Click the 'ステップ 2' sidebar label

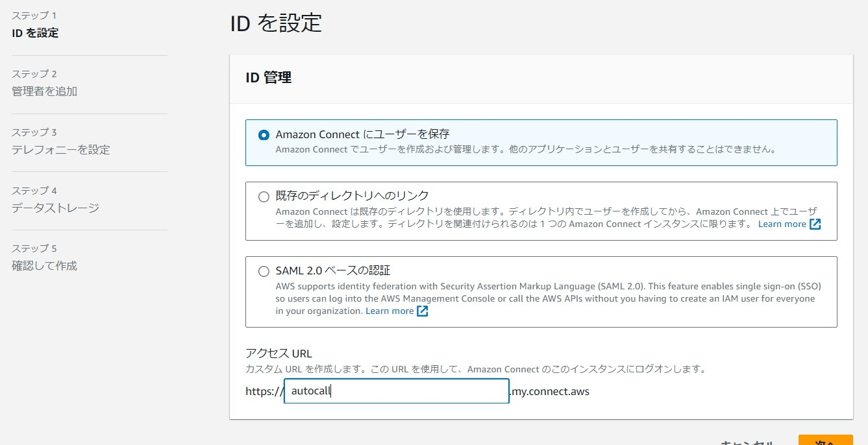point(34,74)
